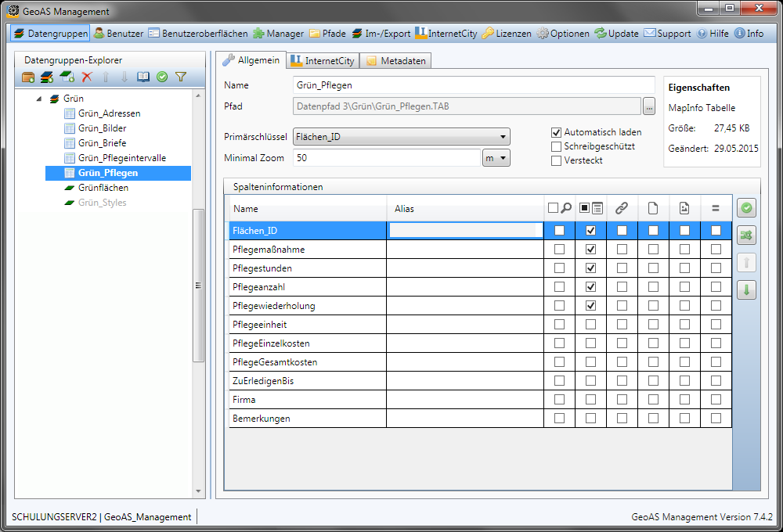Switch to the InternetCity tab
783x532 pixels.
point(322,61)
